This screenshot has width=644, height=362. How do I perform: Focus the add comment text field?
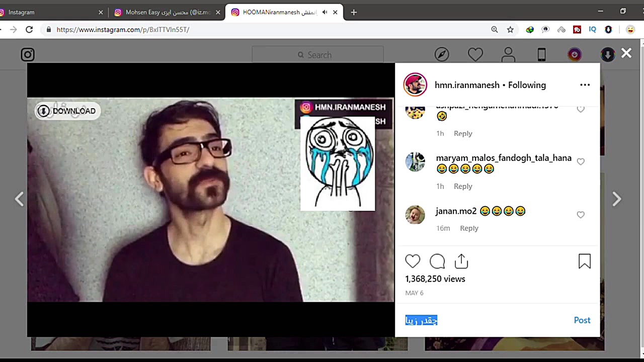coord(486,320)
